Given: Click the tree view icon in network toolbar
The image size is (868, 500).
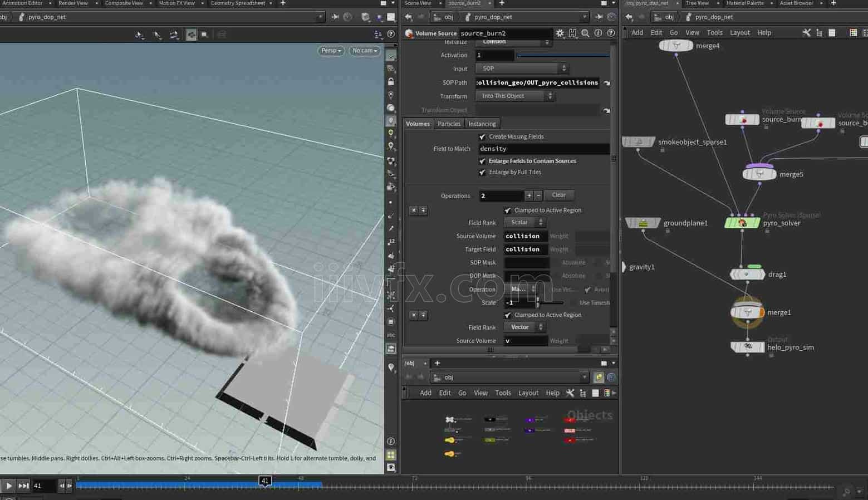Looking at the screenshot, I should click(819, 33).
